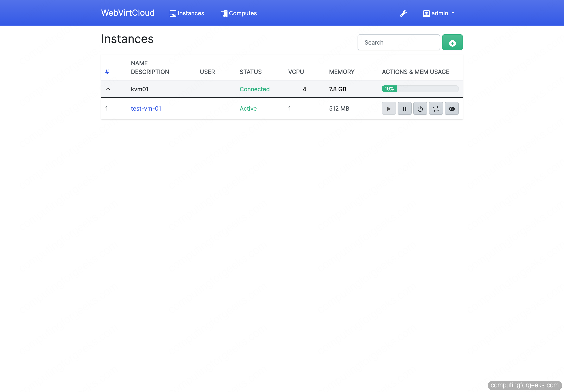Click the STATUS column header
This screenshot has width=564, height=392.
tap(251, 72)
